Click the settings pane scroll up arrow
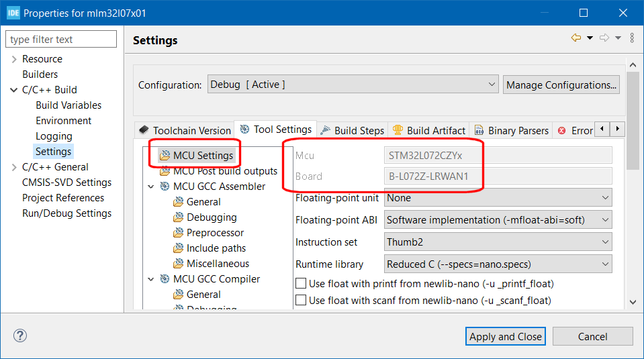The height and width of the screenshot is (359, 644). pos(633,65)
